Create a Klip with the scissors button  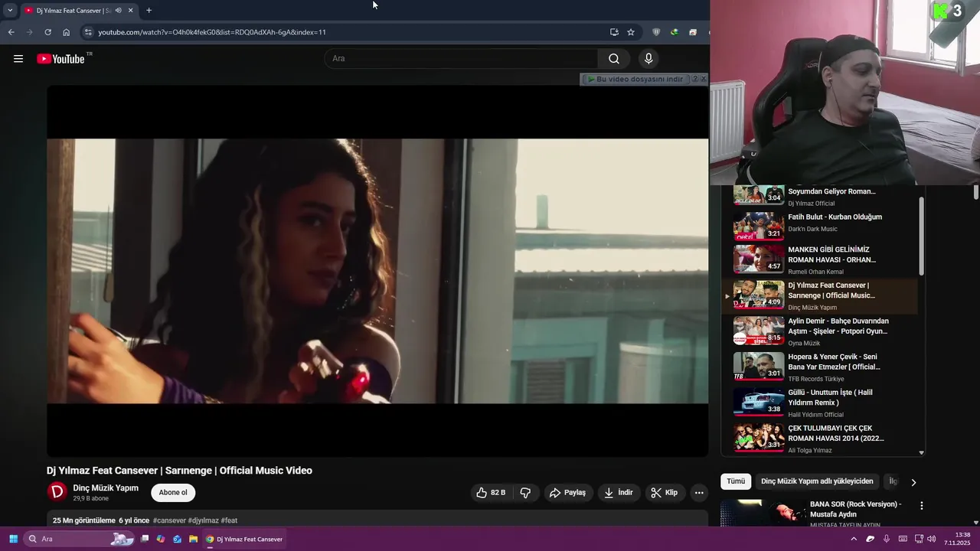pyautogui.click(x=664, y=493)
